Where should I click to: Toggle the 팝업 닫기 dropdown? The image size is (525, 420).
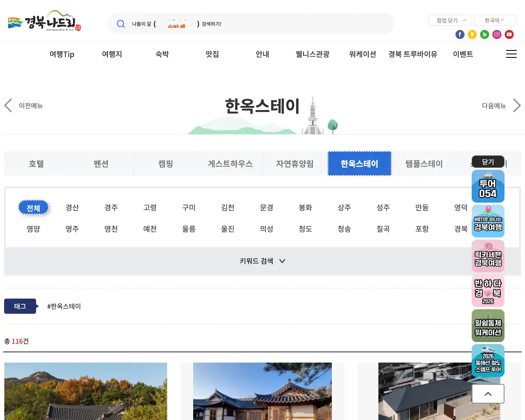click(x=449, y=21)
